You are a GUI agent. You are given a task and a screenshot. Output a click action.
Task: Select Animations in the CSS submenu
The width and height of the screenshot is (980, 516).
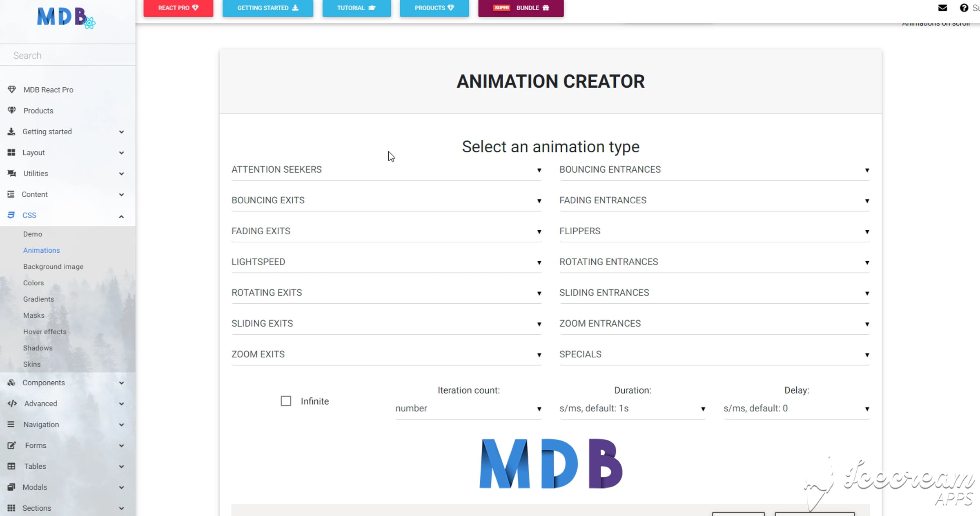tap(42, 250)
